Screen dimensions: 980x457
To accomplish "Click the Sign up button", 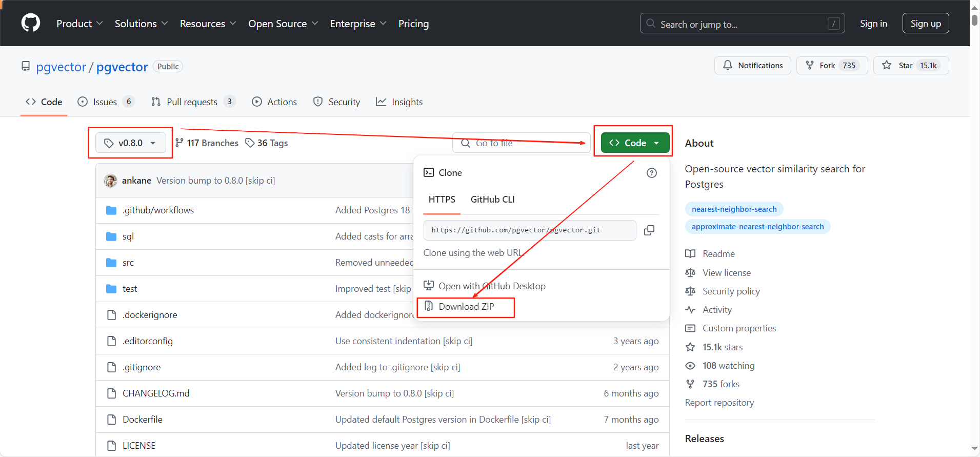I will [x=926, y=24].
